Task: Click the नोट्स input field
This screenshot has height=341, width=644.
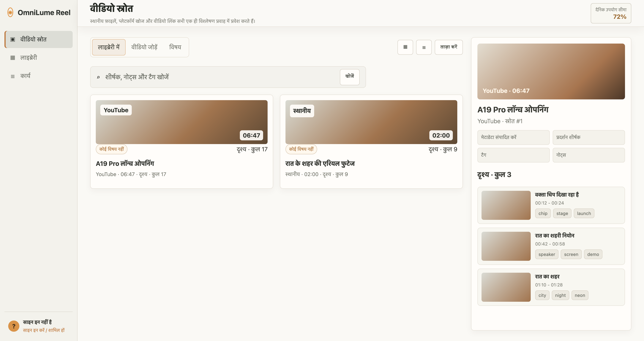Action: pos(589,155)
